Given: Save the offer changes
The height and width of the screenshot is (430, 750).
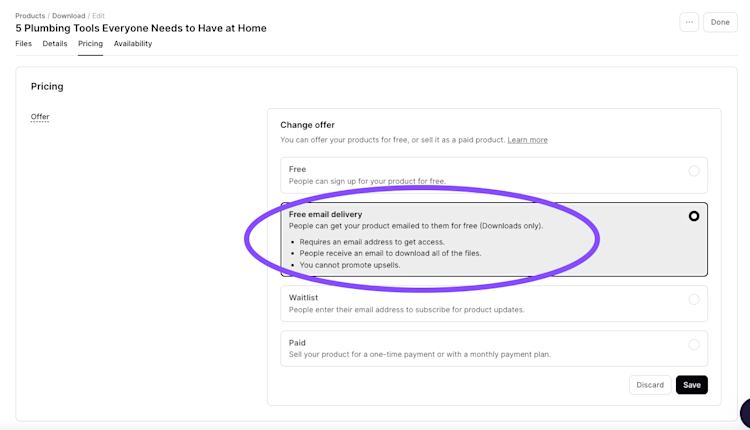Looking at the screenshot, I should (x=692, y=385).
